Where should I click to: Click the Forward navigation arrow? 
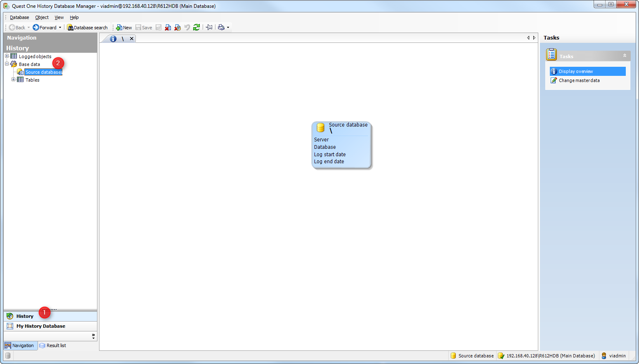45,28
